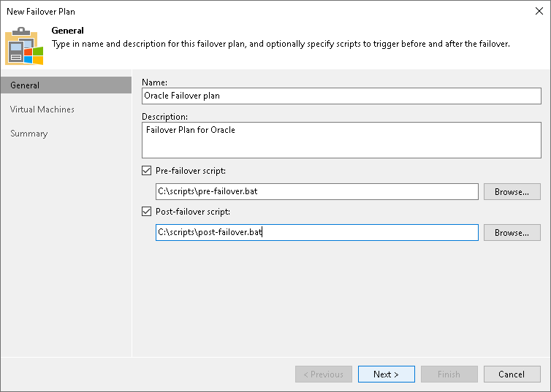This screenshot has width=551, height=392.
Task: Click the Description text area
Action: (x=341, y=140)
